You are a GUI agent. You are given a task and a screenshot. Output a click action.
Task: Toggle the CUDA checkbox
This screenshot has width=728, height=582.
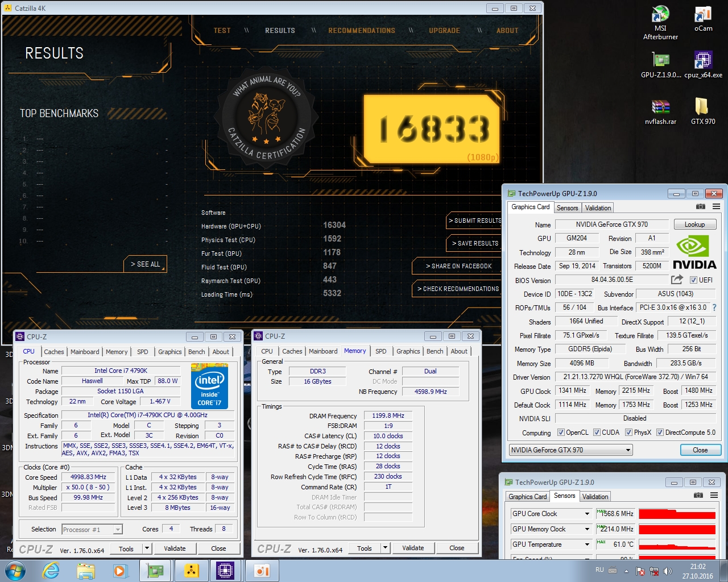[x=597, y=432]
